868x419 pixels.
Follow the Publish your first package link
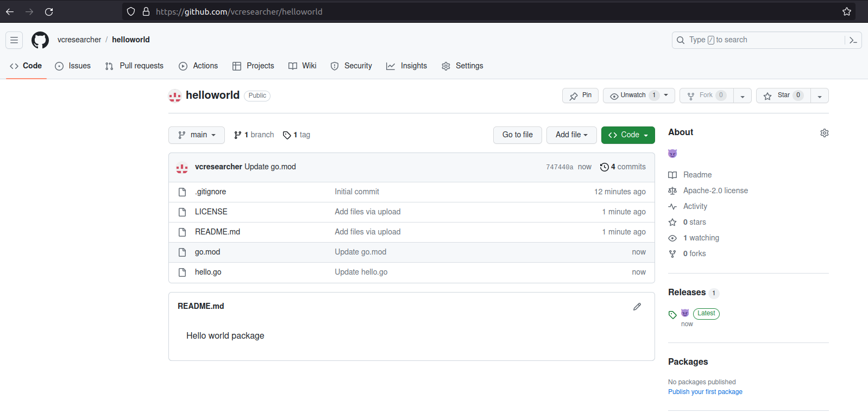(x=705, y=392)
